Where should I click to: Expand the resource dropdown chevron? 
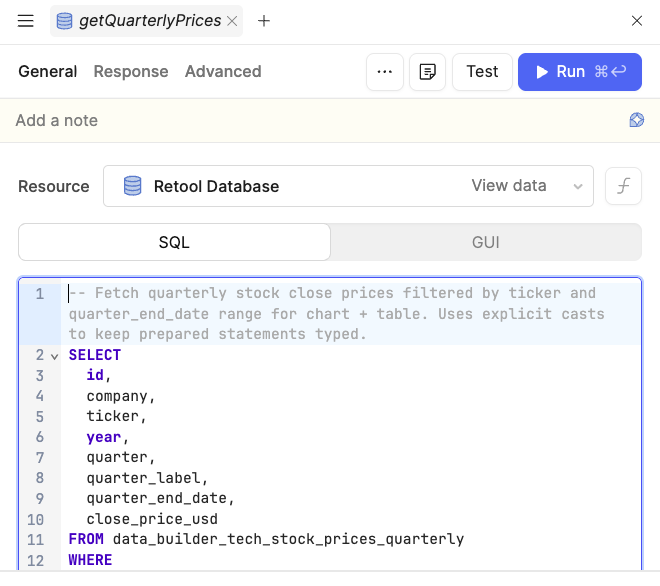click(578, 186)
